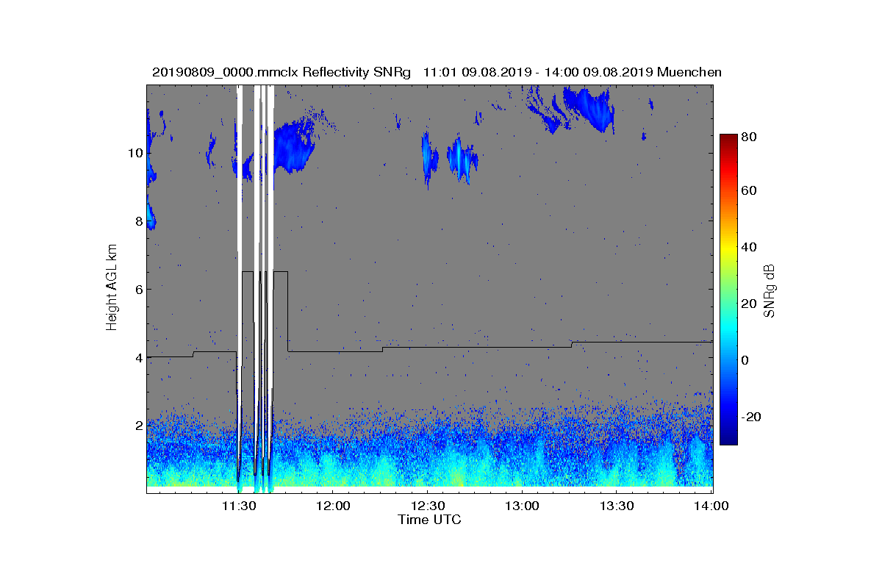The height and width of the screenshot is (588, 882).
Task: Click the '12:30' time tick label
Action: [x=428, y=506]
